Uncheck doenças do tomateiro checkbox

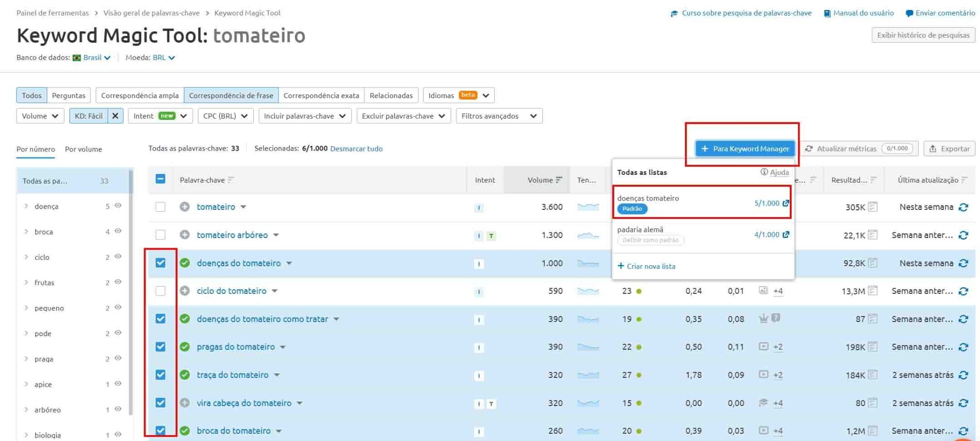pyautogui.click(x=161, y=263)
